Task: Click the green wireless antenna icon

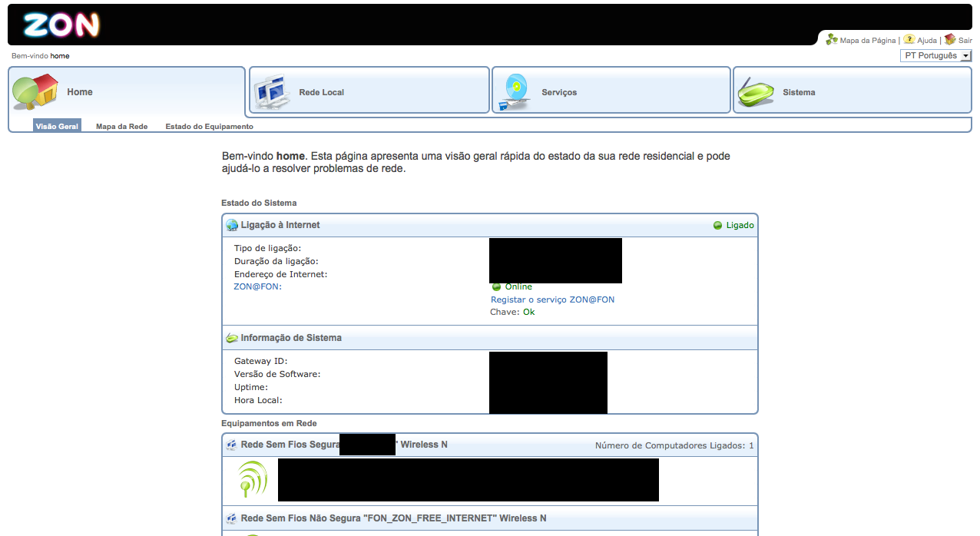Action: point(253,479)
